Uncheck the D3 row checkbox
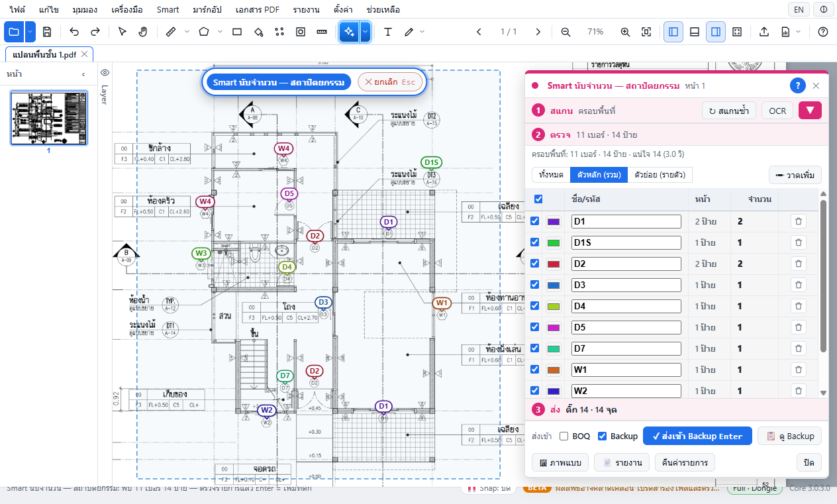This screenshot has width=837, height=504. pos(535,285)
